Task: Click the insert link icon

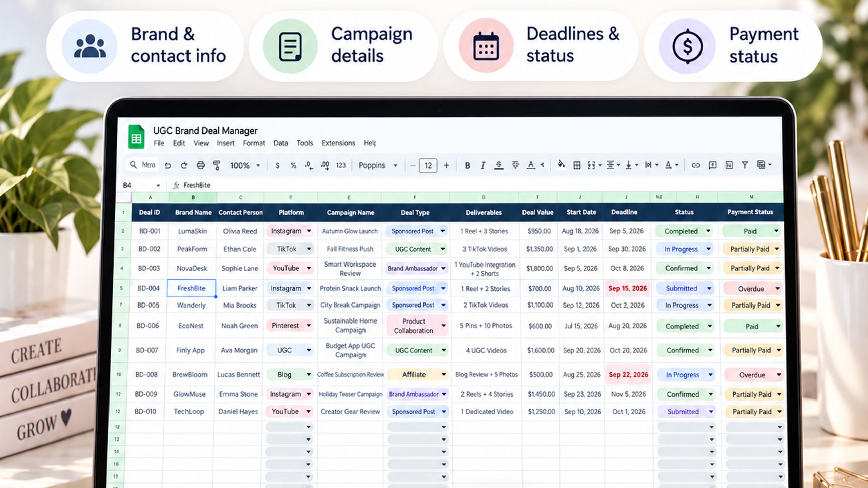Action: click(x=696, y=165)
